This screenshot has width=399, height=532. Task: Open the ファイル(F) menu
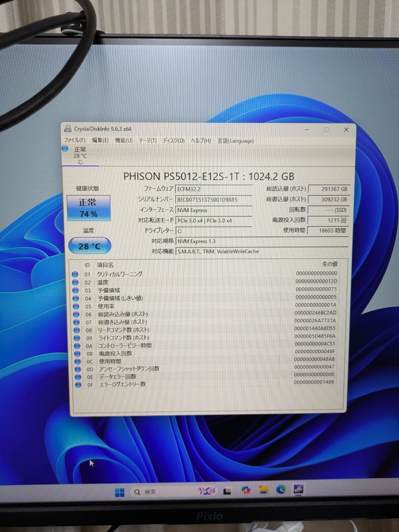tap(74, 140)
